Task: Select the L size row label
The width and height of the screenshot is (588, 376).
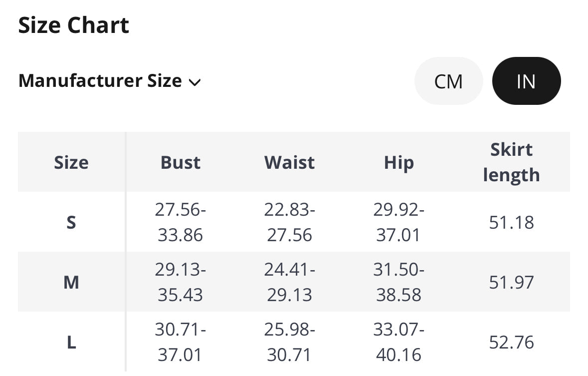Action: pyautogui.click(x=71, y=342)
